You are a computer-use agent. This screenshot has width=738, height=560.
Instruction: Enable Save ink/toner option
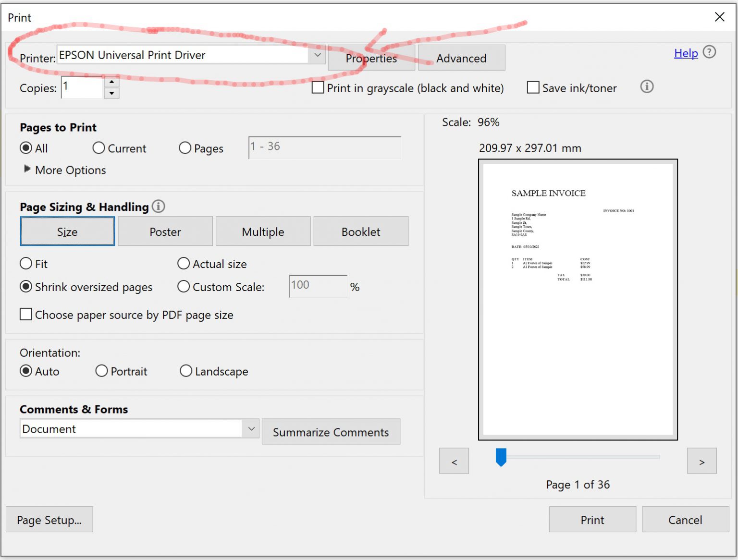click(x=533, y=87)
